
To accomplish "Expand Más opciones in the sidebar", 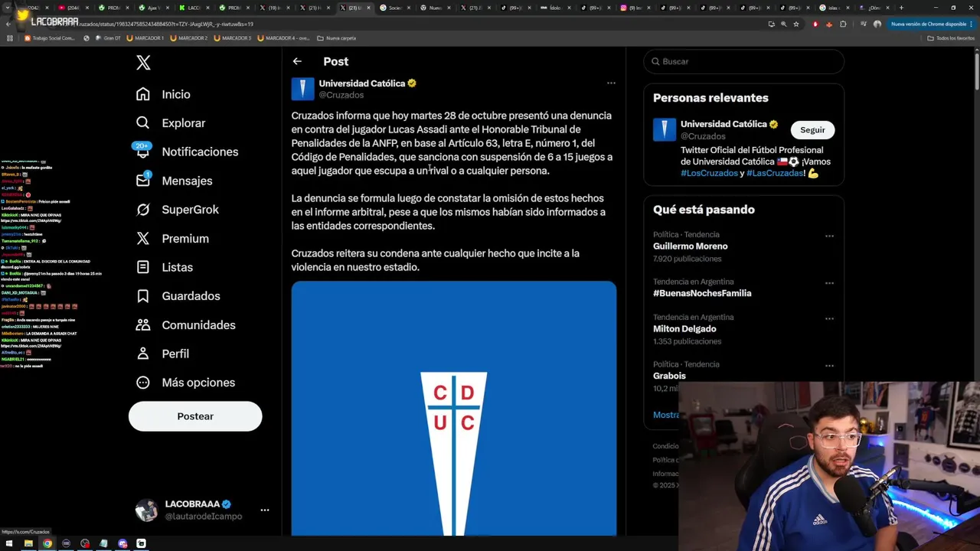I will point(185,383).
